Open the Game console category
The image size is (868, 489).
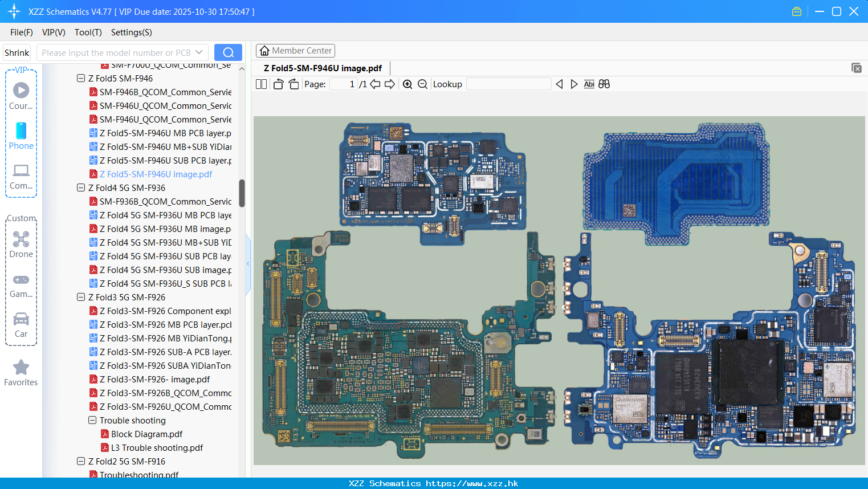[x=21, y=285]
